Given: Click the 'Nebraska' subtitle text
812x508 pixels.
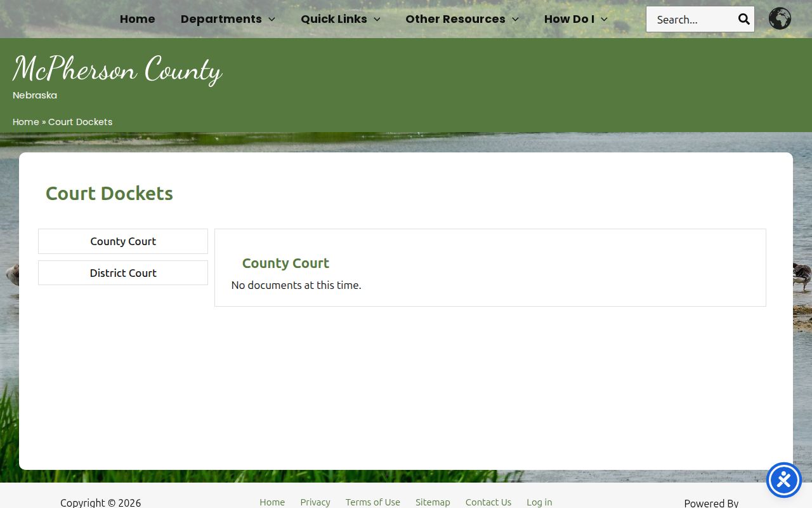Looking at the screenshot, I should tap(35, 95).
